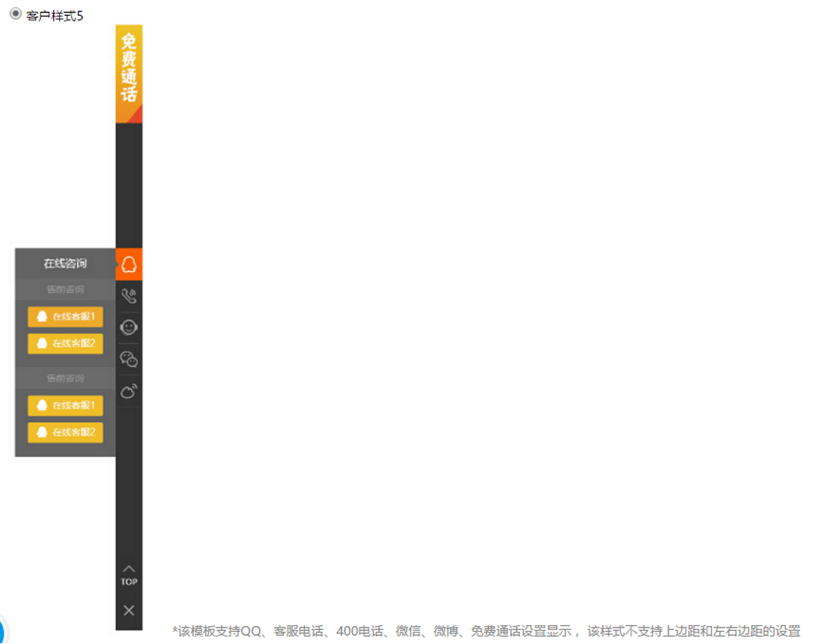Click the Weibo icon in sidebar

(129, 391)
